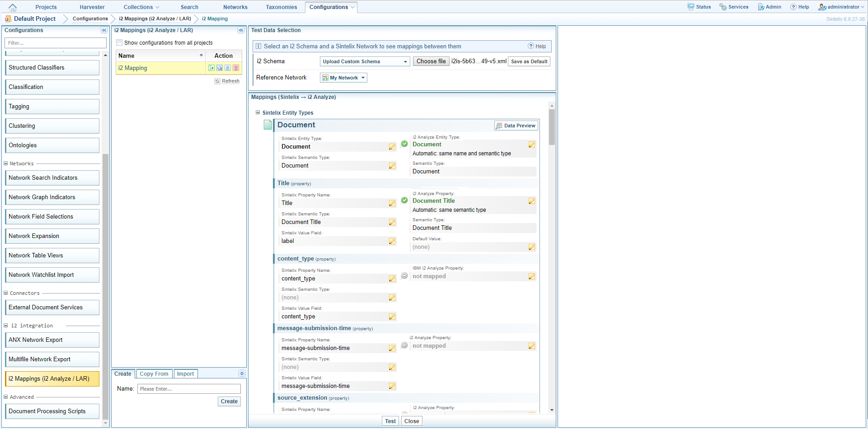The image size is (868, 429).
Task: Collapse the Sintelix Entity Types tree
Action: point(258,112)
